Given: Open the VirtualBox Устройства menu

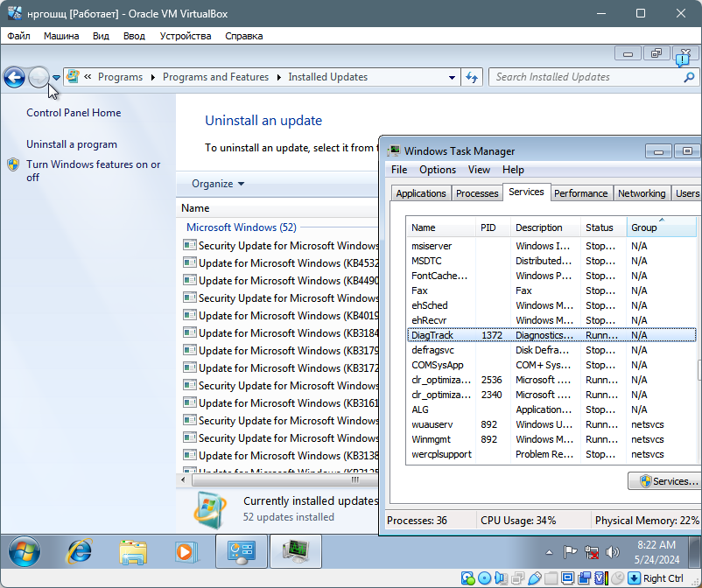Looking at the screenshot, I should point(186,36).
